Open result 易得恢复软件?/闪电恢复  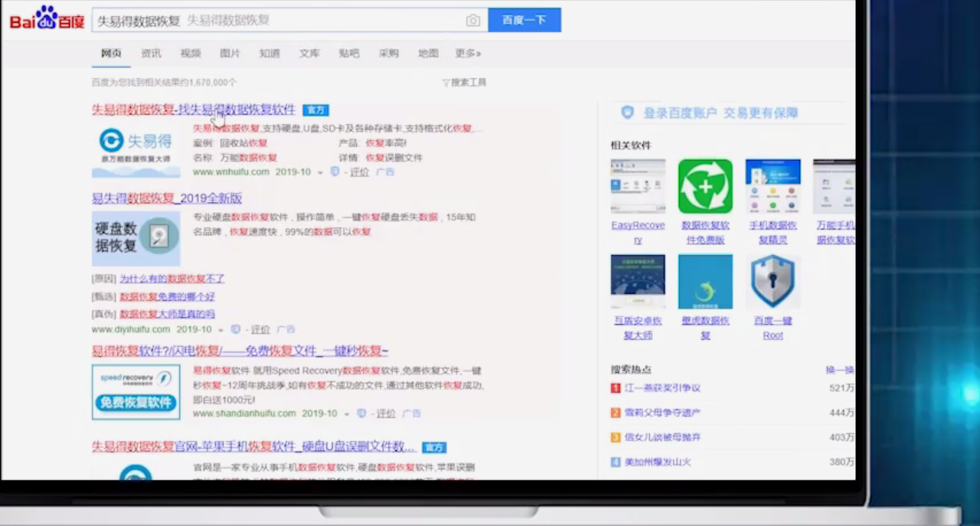[240, 351]
